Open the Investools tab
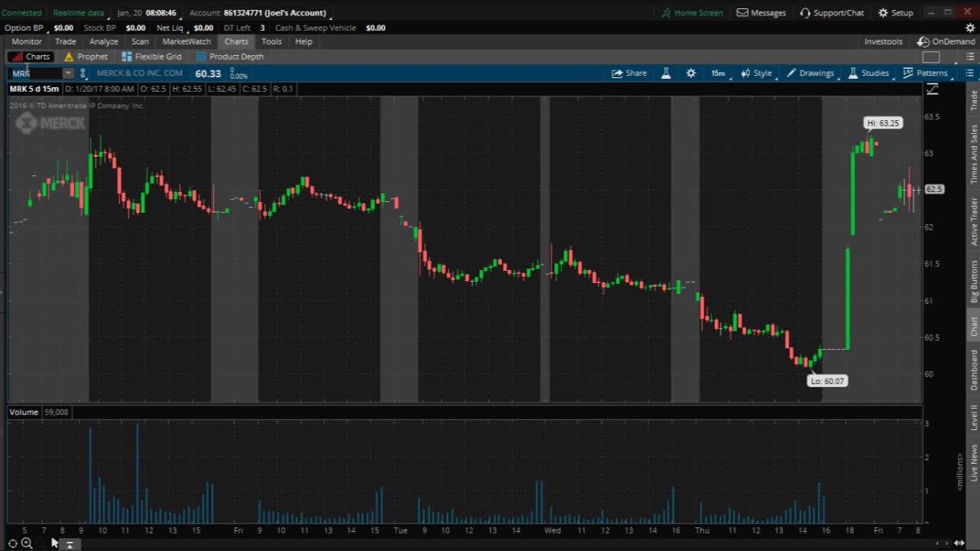This screenshot has height=551, width=980. (x=884, y=41)
